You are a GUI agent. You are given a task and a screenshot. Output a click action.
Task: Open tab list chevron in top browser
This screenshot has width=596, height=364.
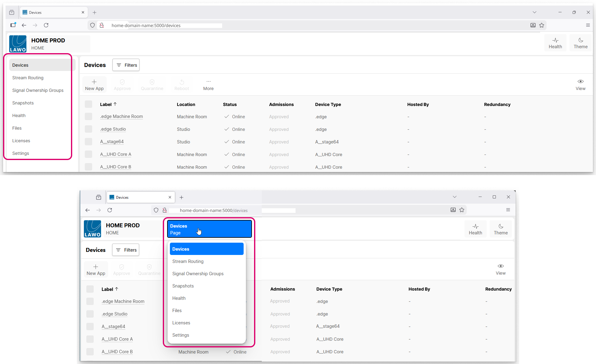pos(535,12)
